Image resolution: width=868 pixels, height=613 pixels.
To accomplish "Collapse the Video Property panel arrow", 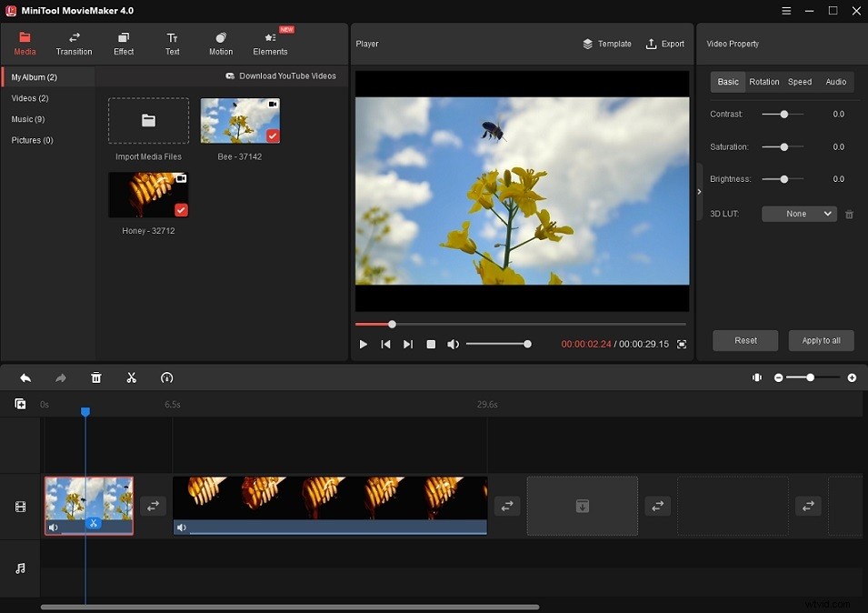I will (698, 191).
